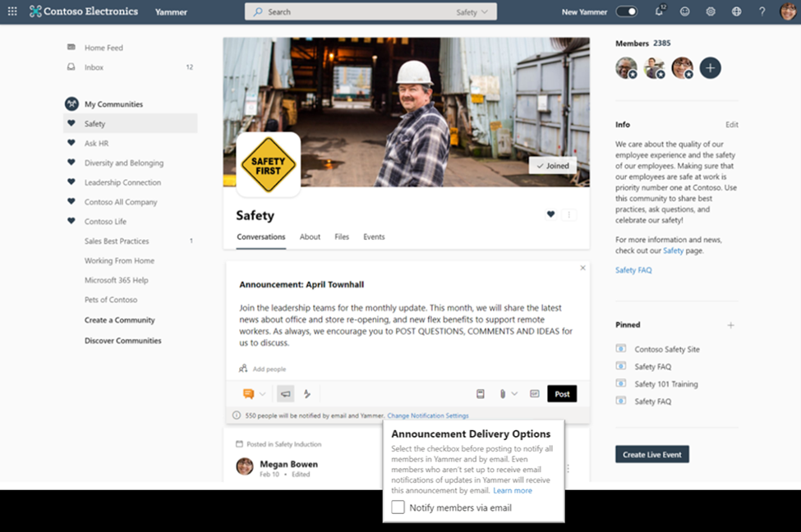Click the heart favorite icon beside Safety title
This screenshot has height=532, width=801.
point(550,215)
